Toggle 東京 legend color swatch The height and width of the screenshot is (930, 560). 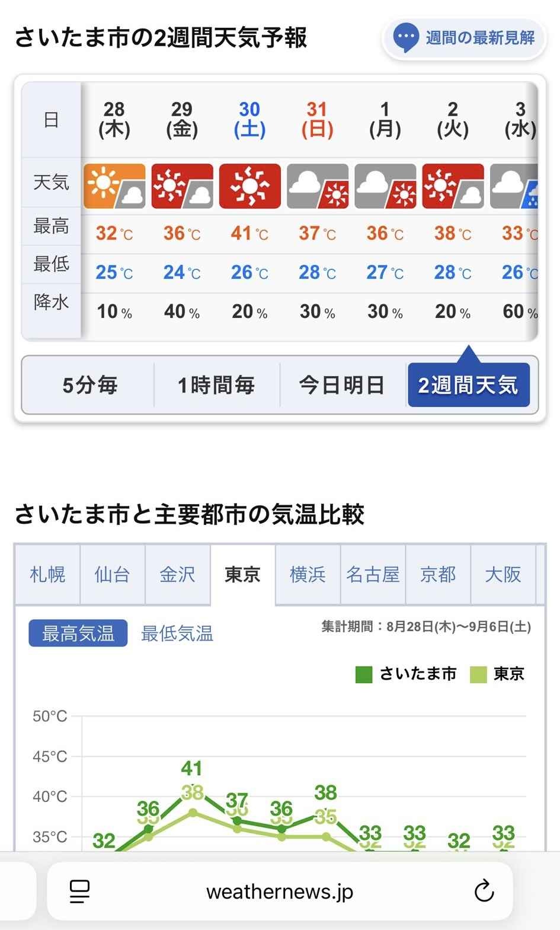click(x=478, y=674)
